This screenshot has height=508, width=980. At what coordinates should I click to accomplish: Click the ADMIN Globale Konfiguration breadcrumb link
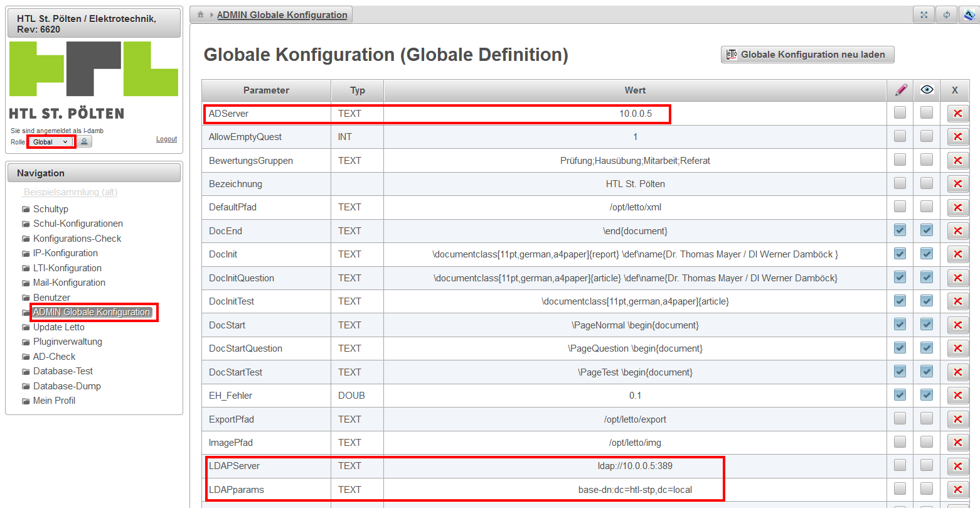(x=282, y=15)
